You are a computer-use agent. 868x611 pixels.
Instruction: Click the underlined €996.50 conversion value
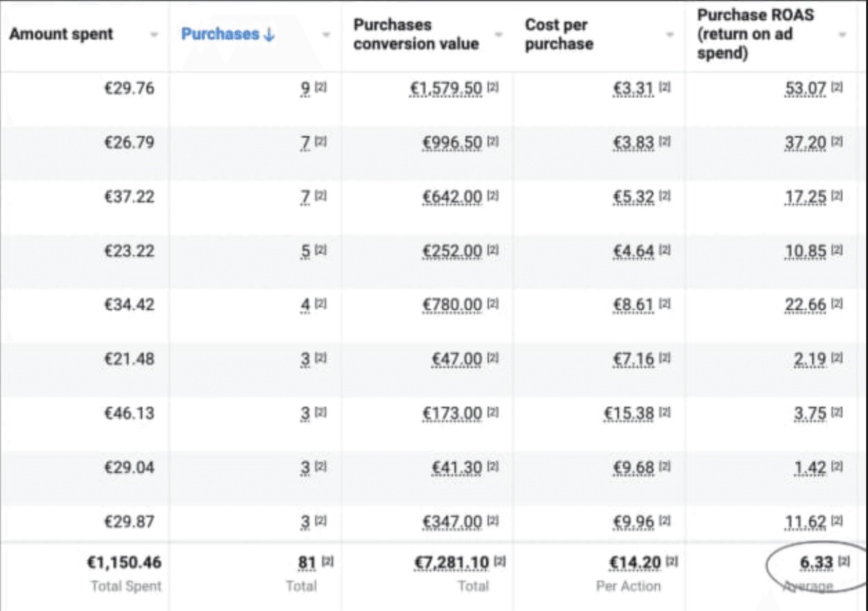point(452,143)
